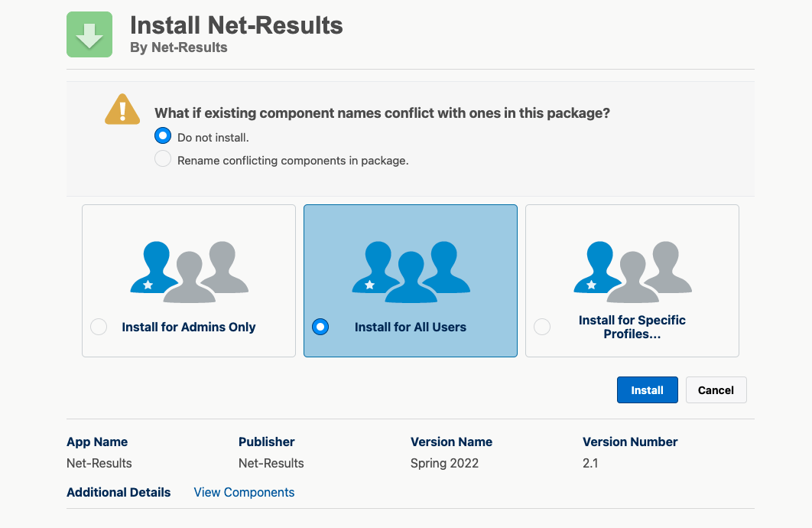
Task: Click the 'Install Net-Results' heading
Action: (236, 25)
